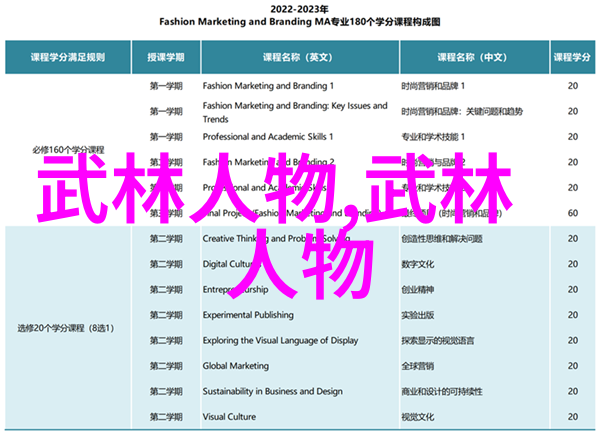Click credit '20' in the Fashion Marketing and Branding 1 row
This screenshot has height=435, width=600.
point(573,86)
